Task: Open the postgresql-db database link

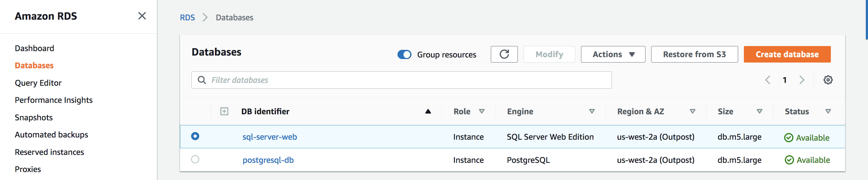Action: [268, 160]
